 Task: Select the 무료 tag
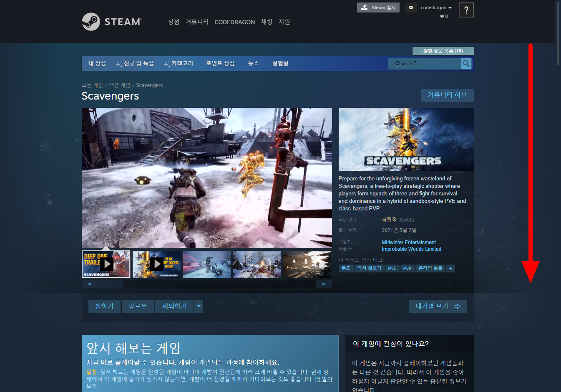tap(346, 269)
